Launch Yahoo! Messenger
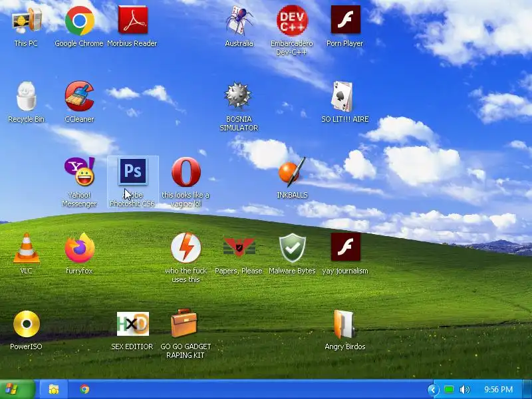This screenshot has height=399, width=532. point(79,172)
